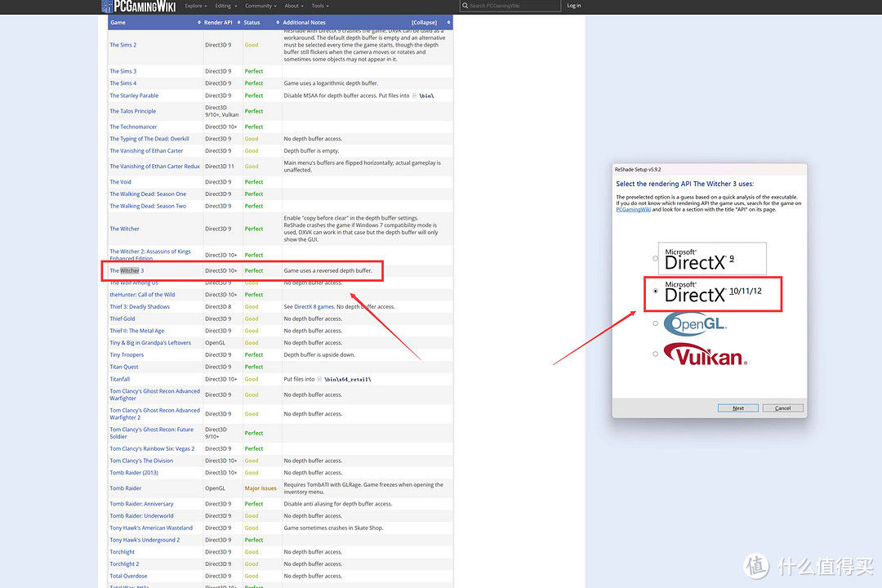Open Tom Clancy's Ghost Recon: Future Soldier
The image size is (882, 588).
pyautogui.click(x=151, y=434)
